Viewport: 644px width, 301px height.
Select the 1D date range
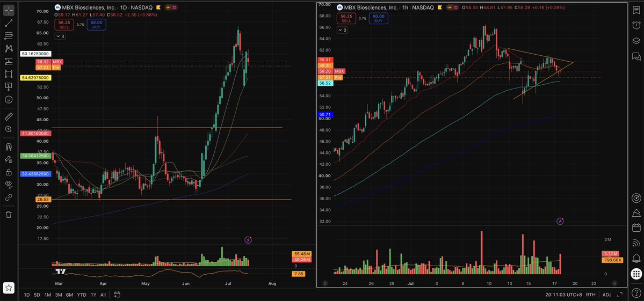pyautogui.click(x=27, y=295)
